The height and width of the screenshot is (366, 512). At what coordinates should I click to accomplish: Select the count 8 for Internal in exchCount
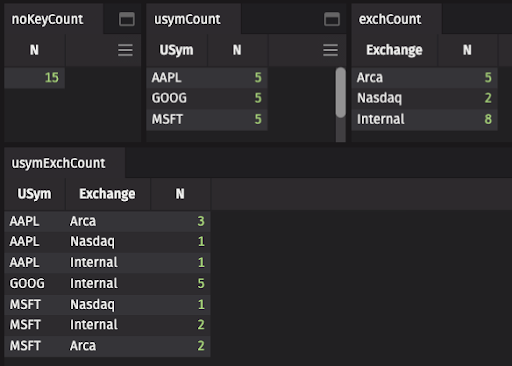coord(467,119)
